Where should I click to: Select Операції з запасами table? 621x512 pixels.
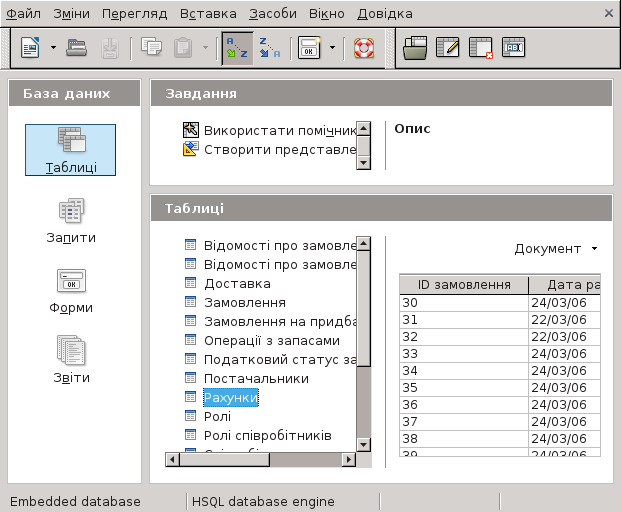272,341
